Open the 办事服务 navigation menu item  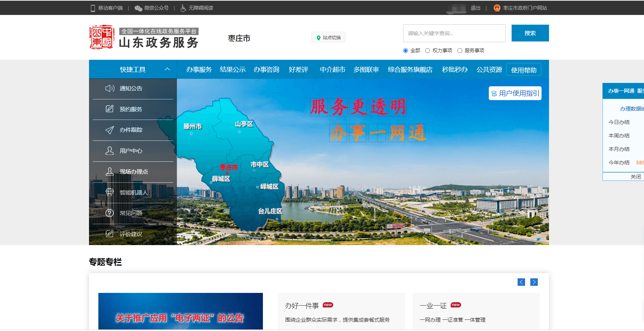pyautogui.click(x=199, y=69)
